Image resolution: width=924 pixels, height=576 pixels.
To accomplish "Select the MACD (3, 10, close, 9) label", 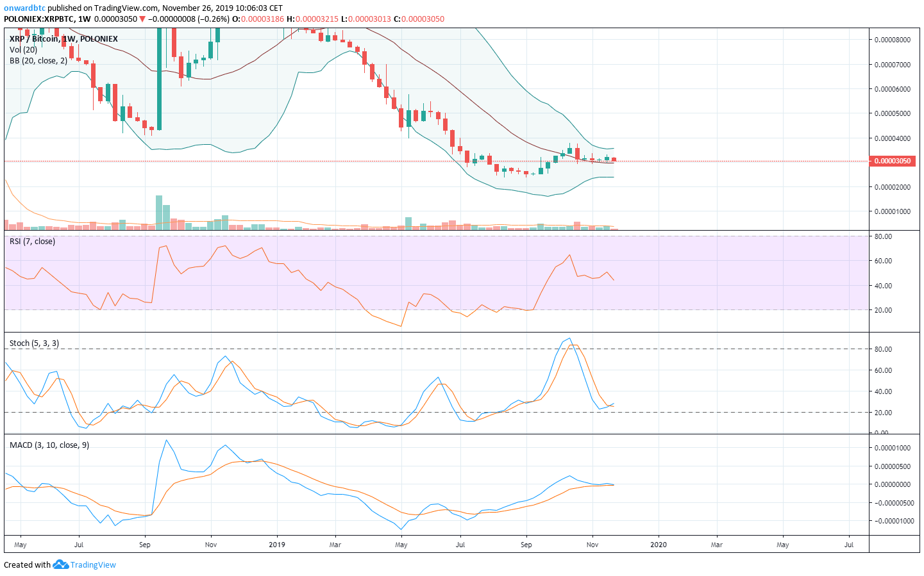I will (x=49, y=445).
